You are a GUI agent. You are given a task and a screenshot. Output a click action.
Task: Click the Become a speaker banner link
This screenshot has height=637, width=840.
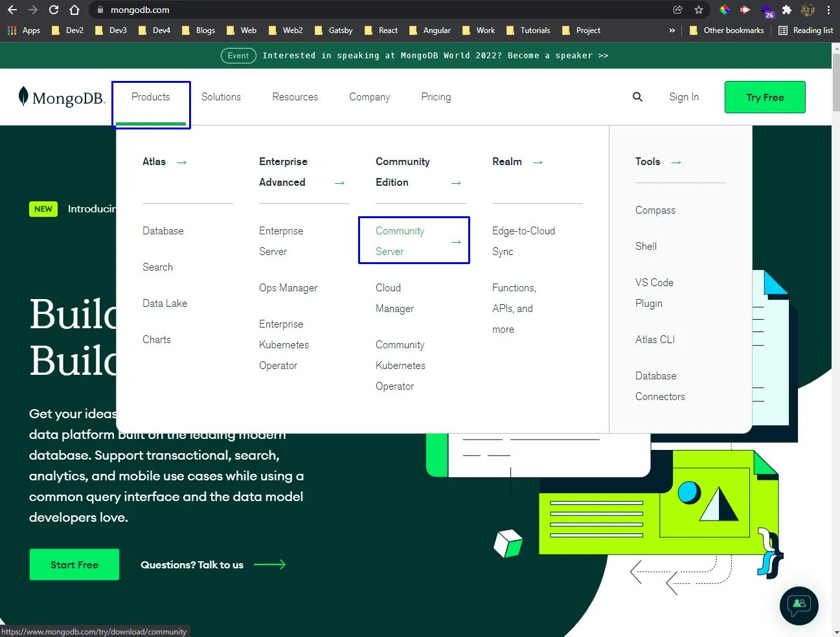(x=558, y=56)
